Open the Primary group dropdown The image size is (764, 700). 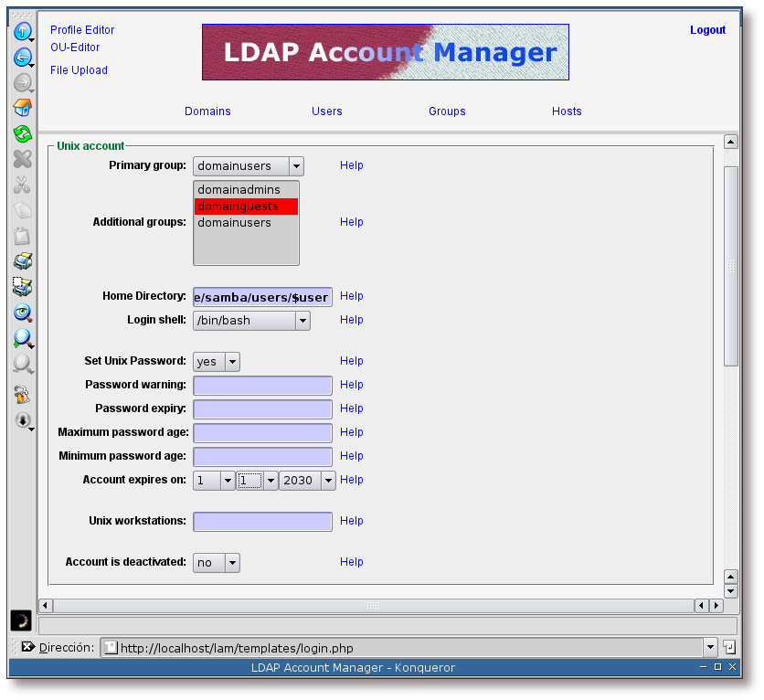[x=248, y=166]
